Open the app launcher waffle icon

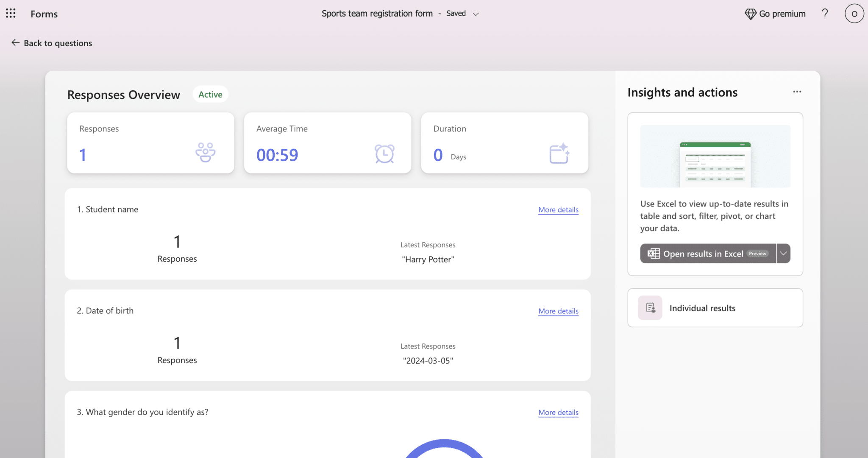(11, 13)
